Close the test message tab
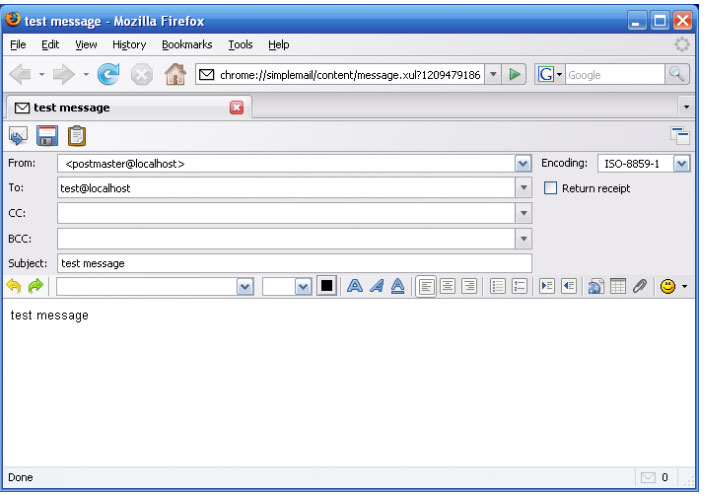Screen dimensions: 705x497 237,107
